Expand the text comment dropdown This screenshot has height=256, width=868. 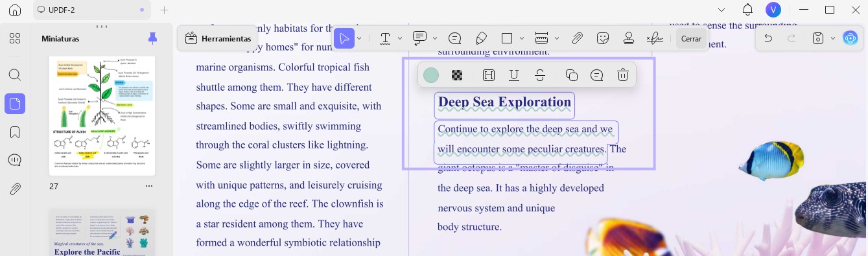435,38
